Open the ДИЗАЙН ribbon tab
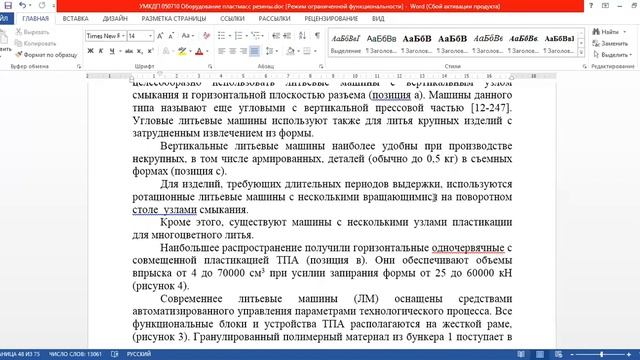Screen dimensions: 640x360 click(x=115, y=18)
